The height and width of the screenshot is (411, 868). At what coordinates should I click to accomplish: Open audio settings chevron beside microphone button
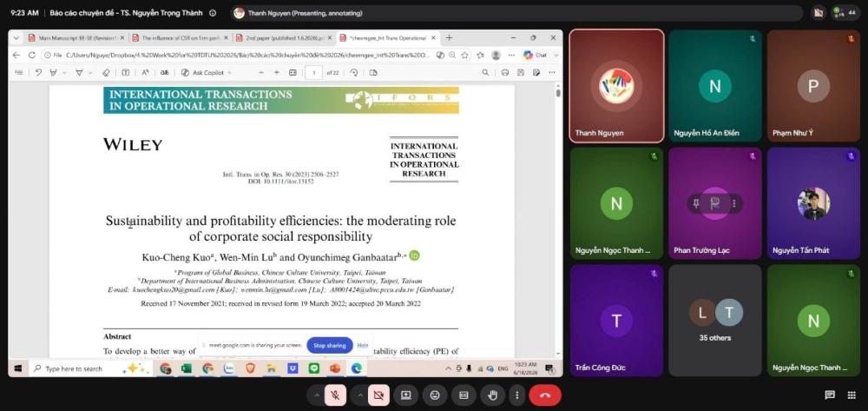click(x=317, y=395)
